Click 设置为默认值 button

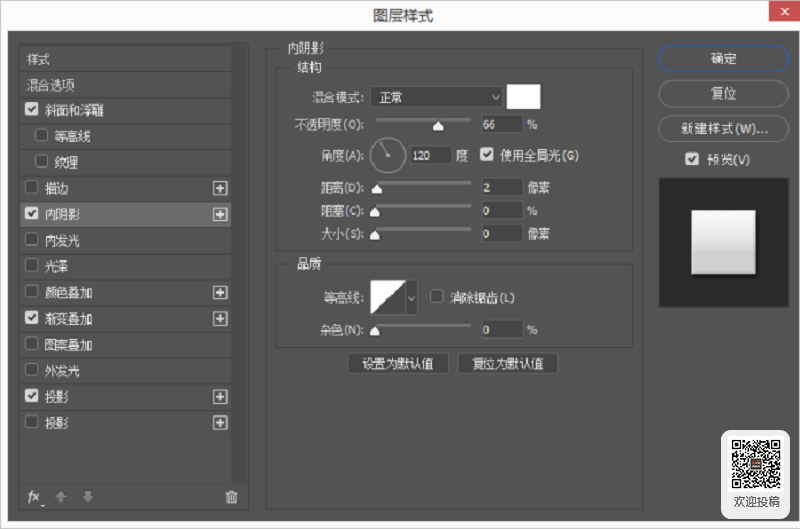(398, 364)
